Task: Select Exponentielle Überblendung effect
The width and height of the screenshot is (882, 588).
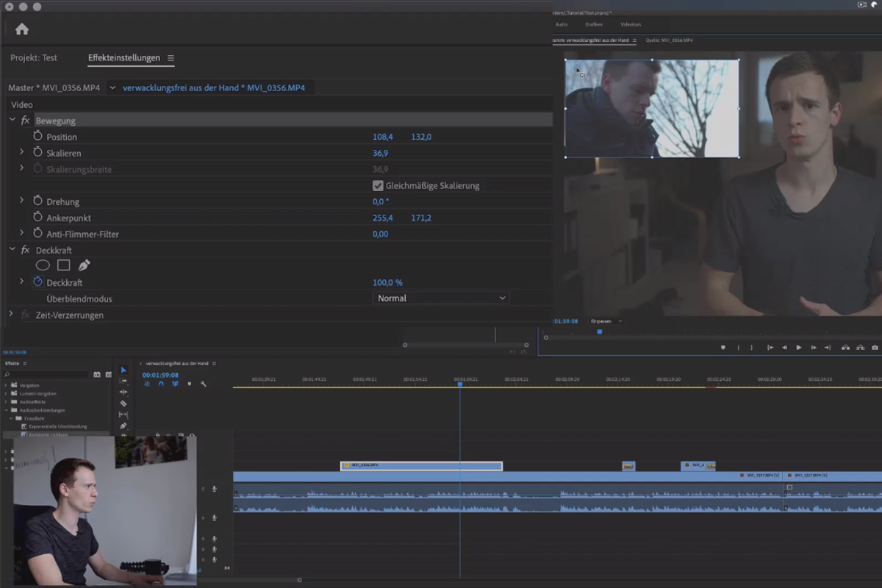Action: pos(57,426)
